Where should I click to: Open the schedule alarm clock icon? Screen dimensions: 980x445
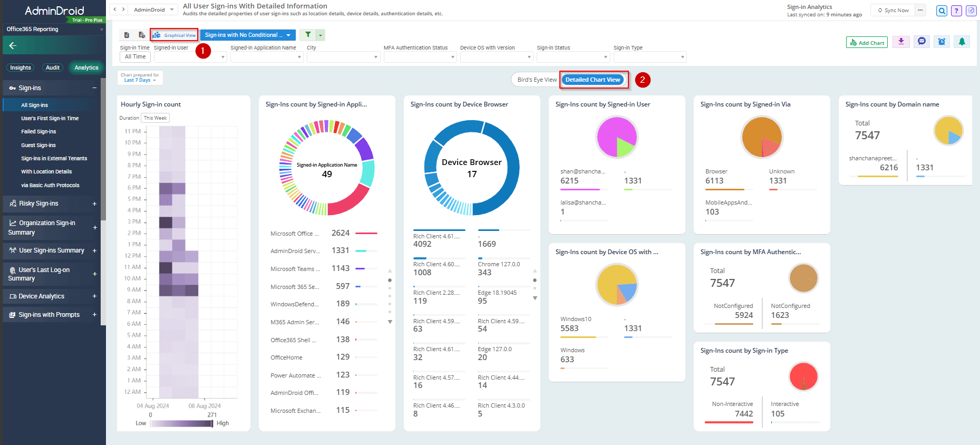coord(942,42)
